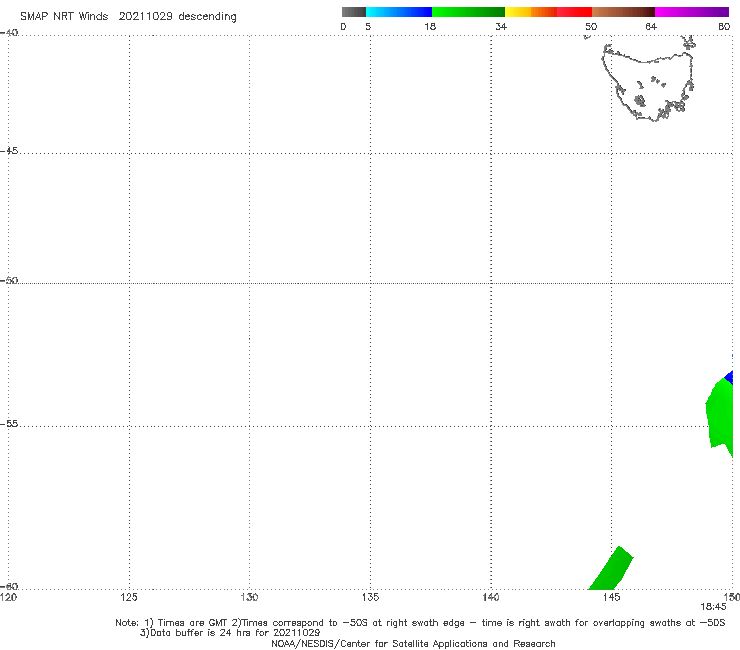Screen dimensions: 740x650
Task: Click the longitude label 145
Action: (x=611, y=598)
